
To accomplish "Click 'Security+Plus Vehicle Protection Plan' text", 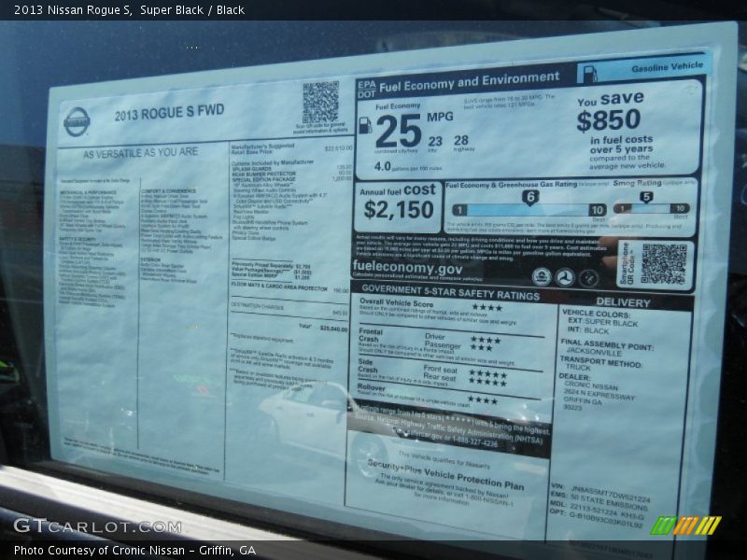I will pos(445,474).
